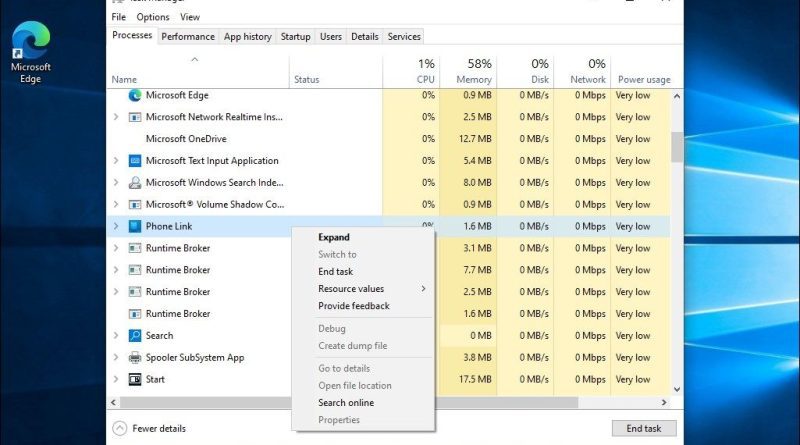The height and width of the screenshot is (445, 800).
Task: Click the Runtime Broker icon with 1.6 MB
Action: pos(135,314)
